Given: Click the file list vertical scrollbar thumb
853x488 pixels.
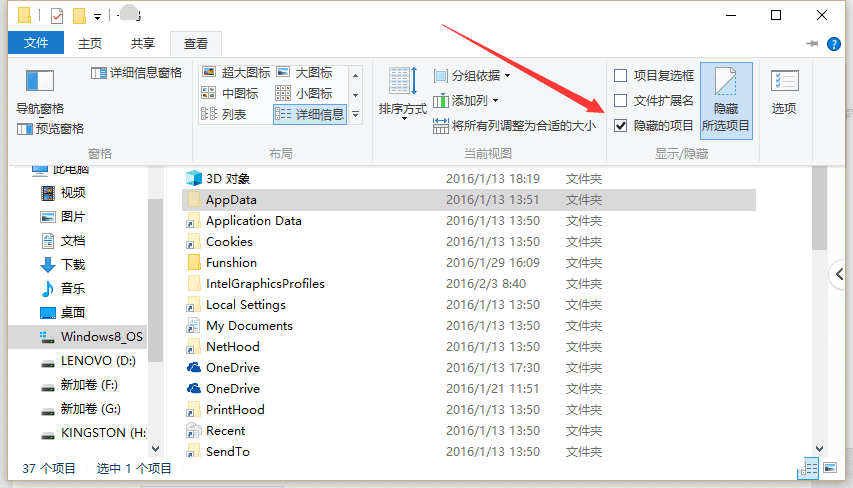Looking at the screenshot, I should point(819,208).
